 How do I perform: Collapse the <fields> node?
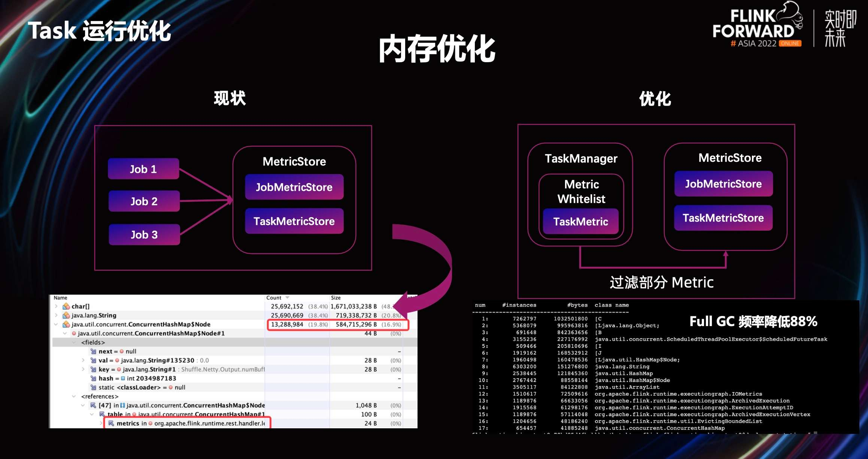pos(74,342)
